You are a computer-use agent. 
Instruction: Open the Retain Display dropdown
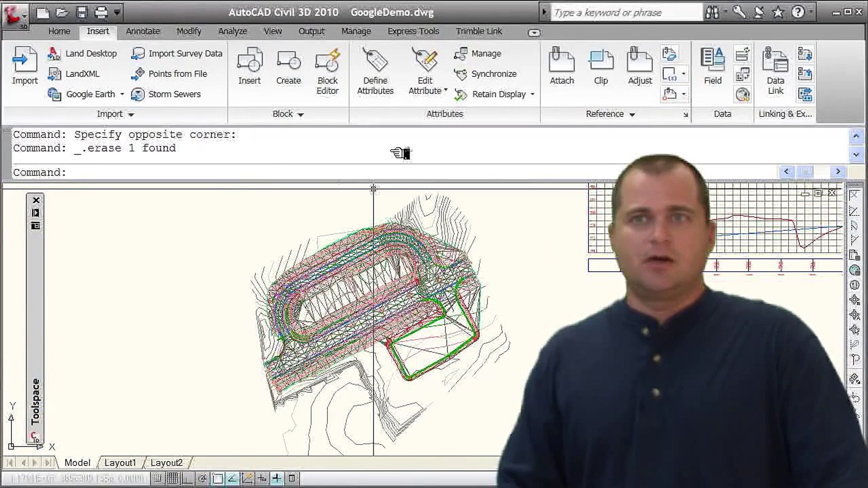click(x=533, y=94)
